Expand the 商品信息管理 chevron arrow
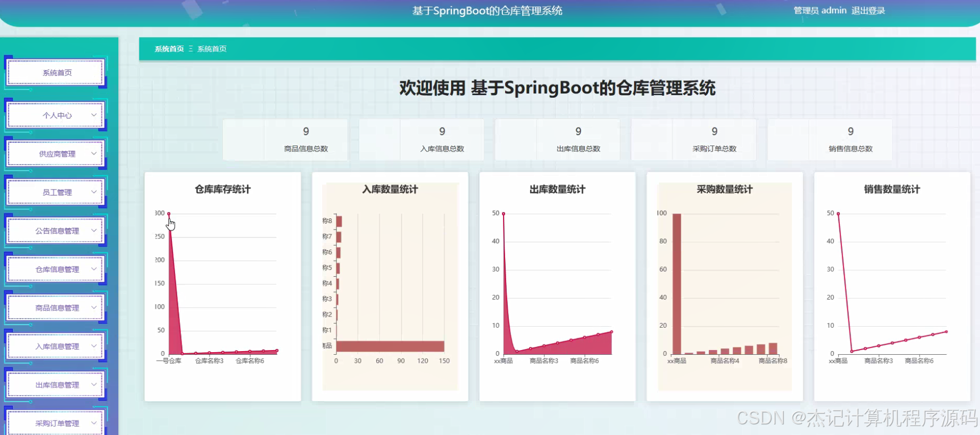Image resolution: width=980 pixels, height=435 pixels. [x=94, y=308]
